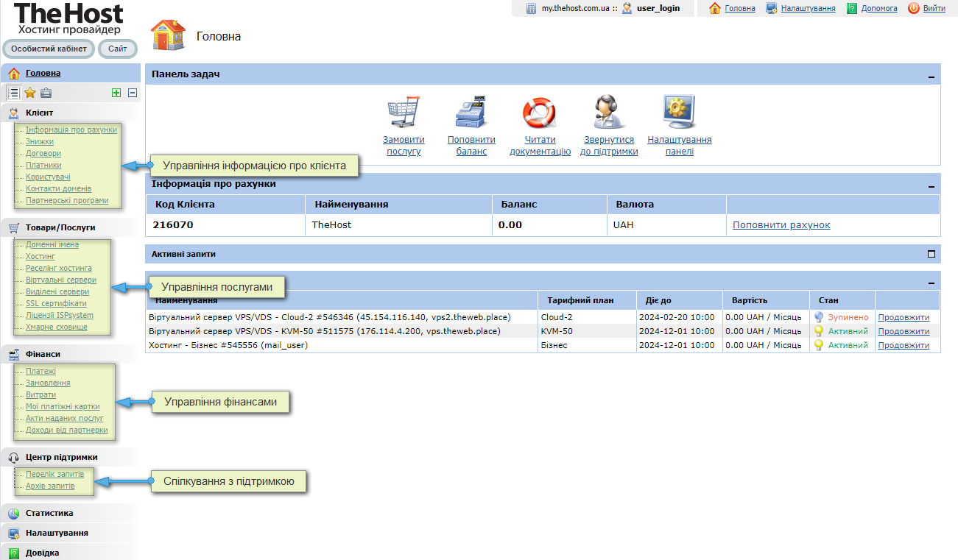
Task: Open Хостинг menu item
Action: tap(40, 256)
